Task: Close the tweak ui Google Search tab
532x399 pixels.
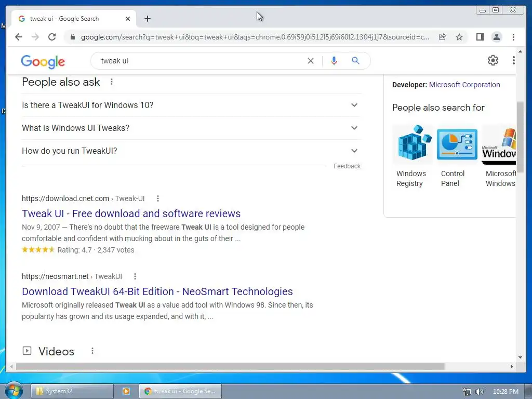Action: pyautogui.click(x=128, y=19)
